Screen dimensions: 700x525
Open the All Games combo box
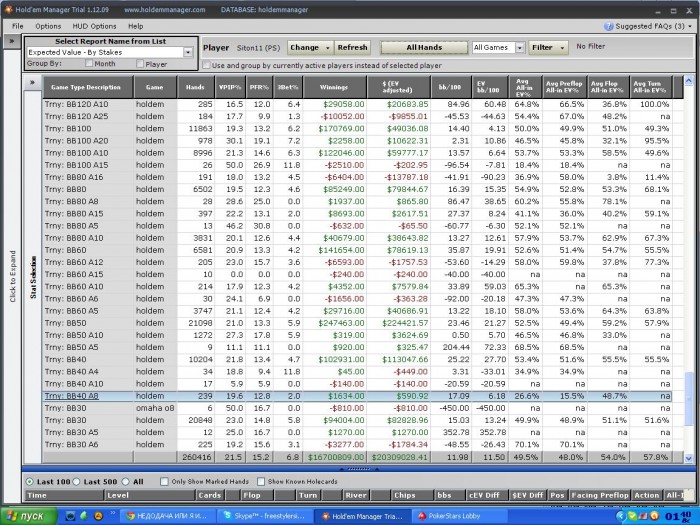[499, 47]
